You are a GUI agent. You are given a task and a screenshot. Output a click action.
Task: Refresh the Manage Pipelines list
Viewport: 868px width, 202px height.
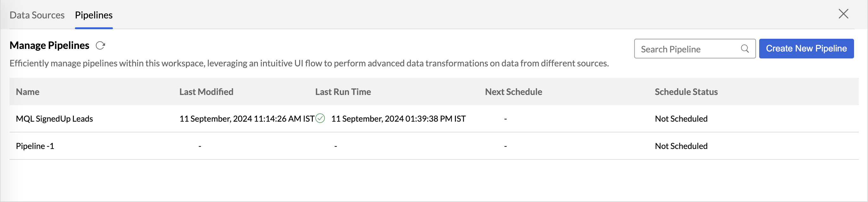pos(101,45)
